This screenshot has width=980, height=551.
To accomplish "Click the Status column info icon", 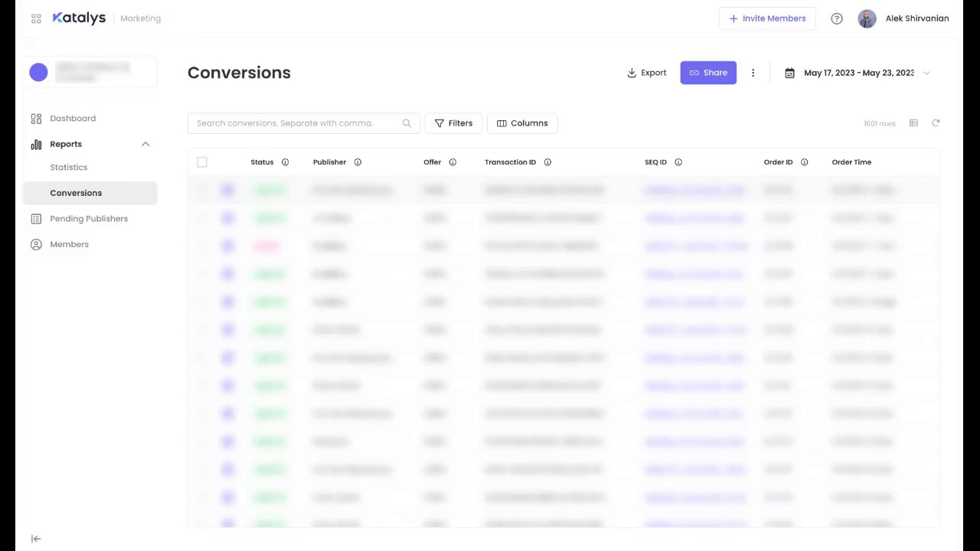I will [x=286, y=162].
